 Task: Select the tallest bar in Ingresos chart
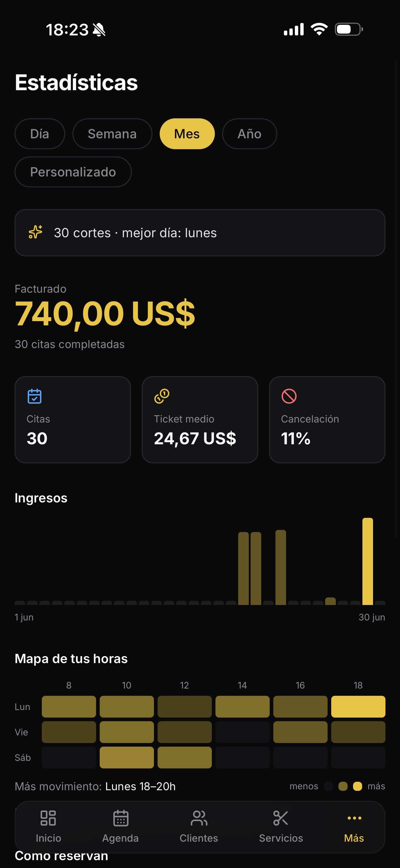pos(368,561)
